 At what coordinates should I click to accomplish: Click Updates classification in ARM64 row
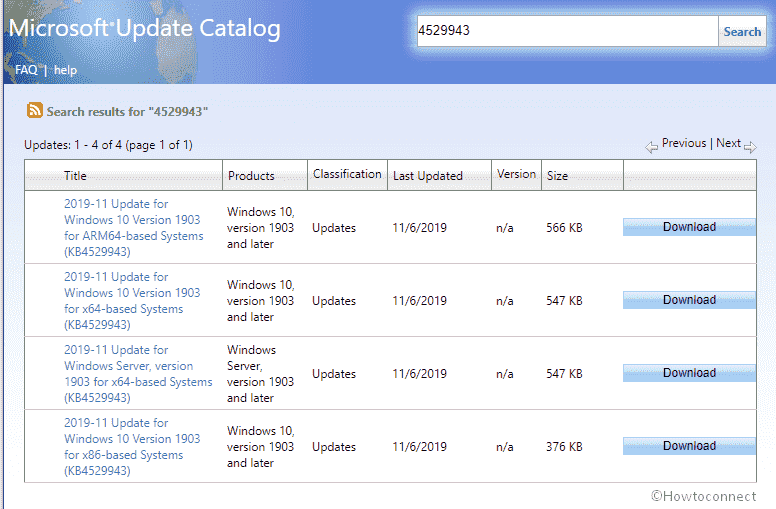334,228
